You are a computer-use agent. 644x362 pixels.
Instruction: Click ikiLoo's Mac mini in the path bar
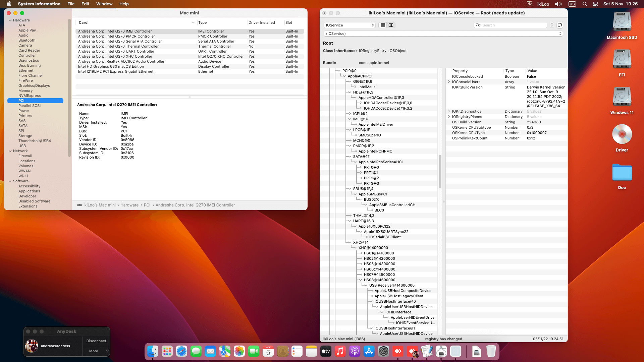pos(100,205)
